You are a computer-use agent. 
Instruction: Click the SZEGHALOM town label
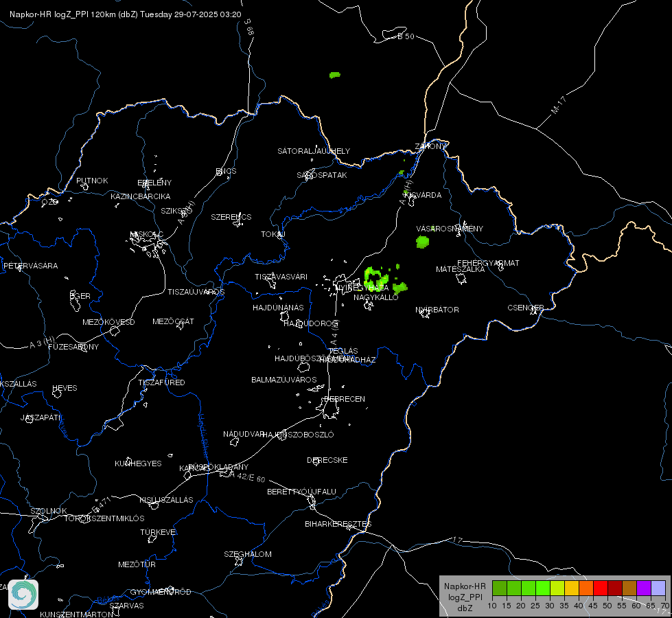pos(248,554)
